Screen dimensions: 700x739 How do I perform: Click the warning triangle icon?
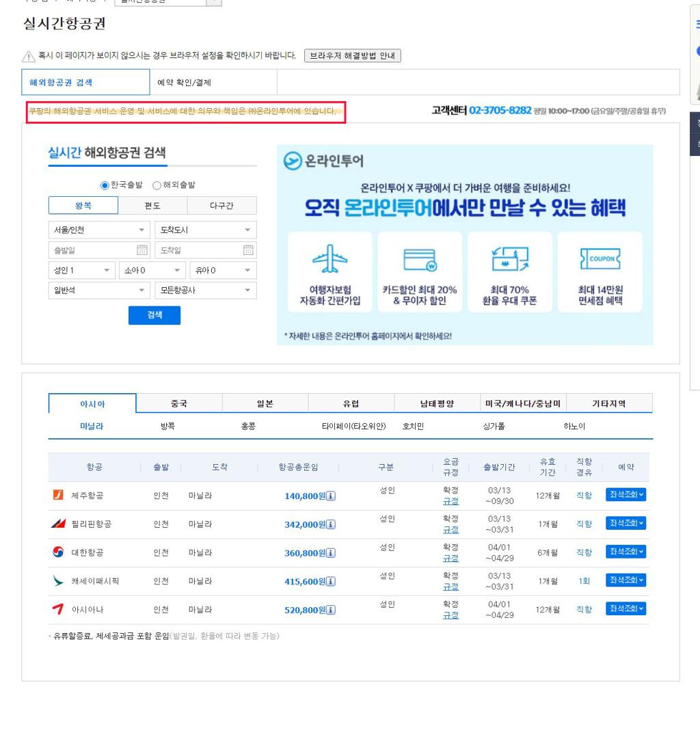click(28, 57)
